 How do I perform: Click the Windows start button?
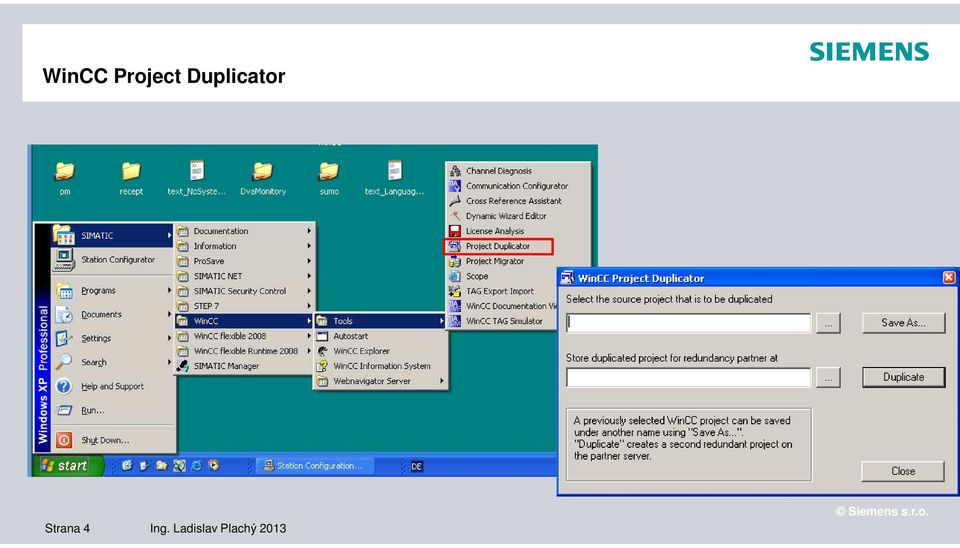[67, 466]
